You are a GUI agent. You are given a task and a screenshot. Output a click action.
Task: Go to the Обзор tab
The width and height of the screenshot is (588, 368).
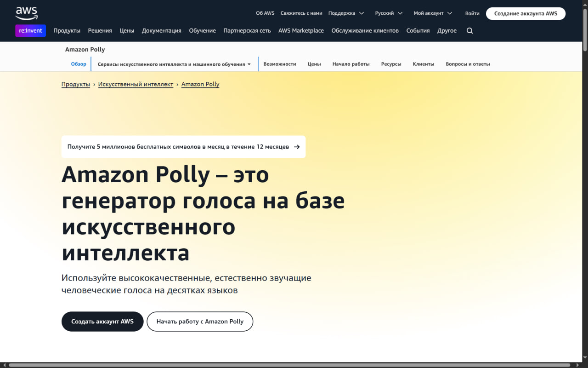pos(79,64)
